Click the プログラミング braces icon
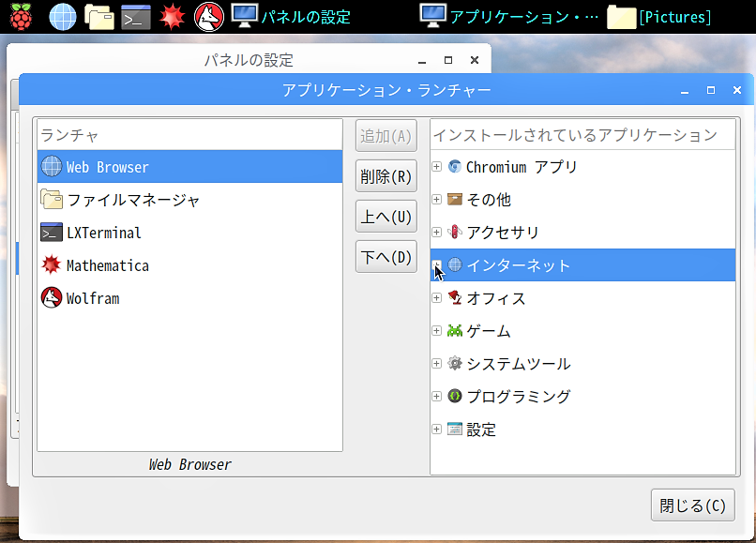 point(455,396)
